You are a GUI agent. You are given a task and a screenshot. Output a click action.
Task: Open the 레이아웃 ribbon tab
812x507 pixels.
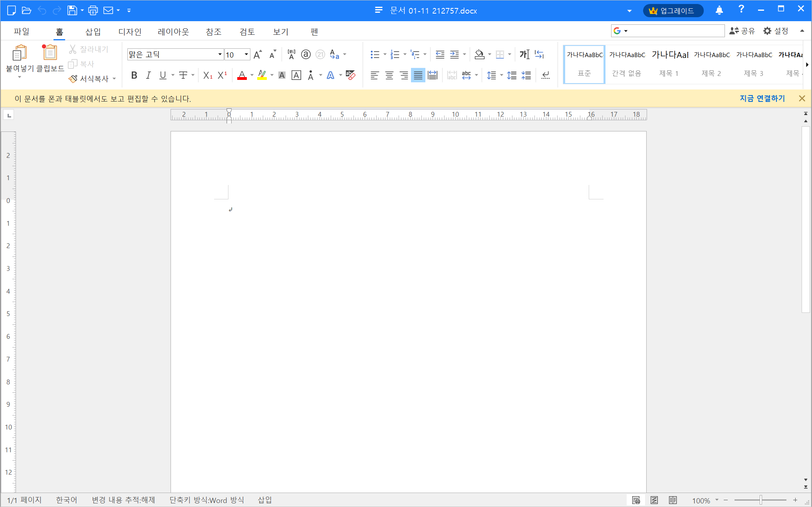173,32
